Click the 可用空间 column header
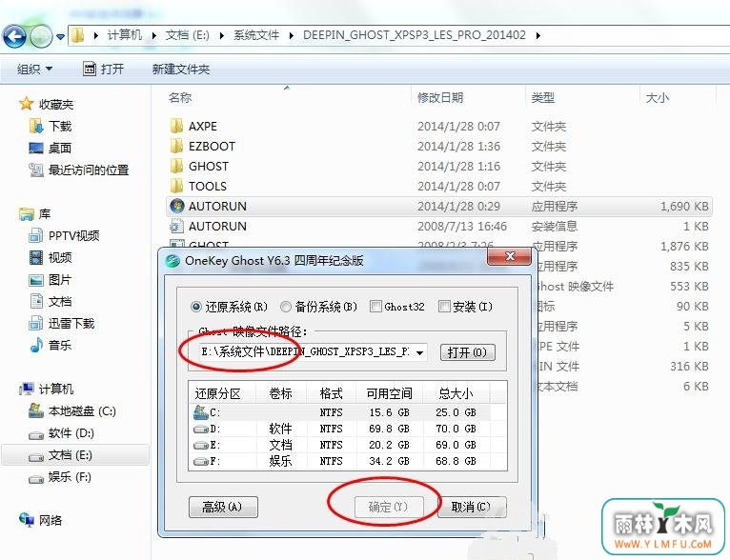The image size is (730, 560). tap(389, 393)
